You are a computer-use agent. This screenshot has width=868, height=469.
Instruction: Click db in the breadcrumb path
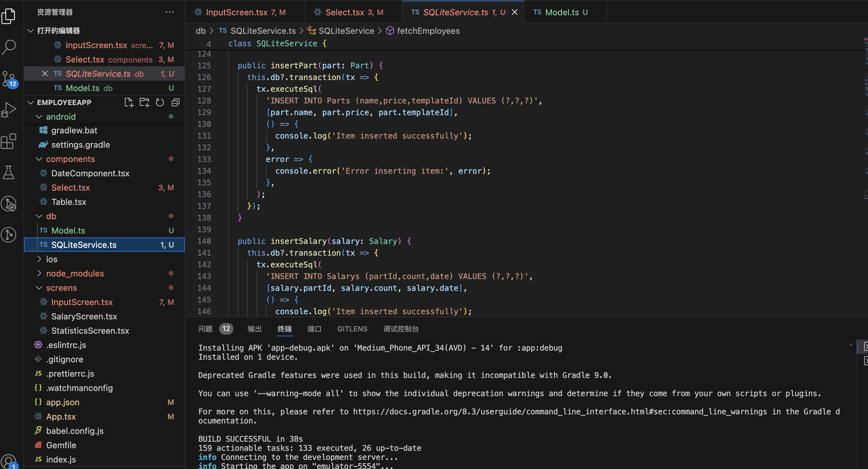[x=201, y=31]
